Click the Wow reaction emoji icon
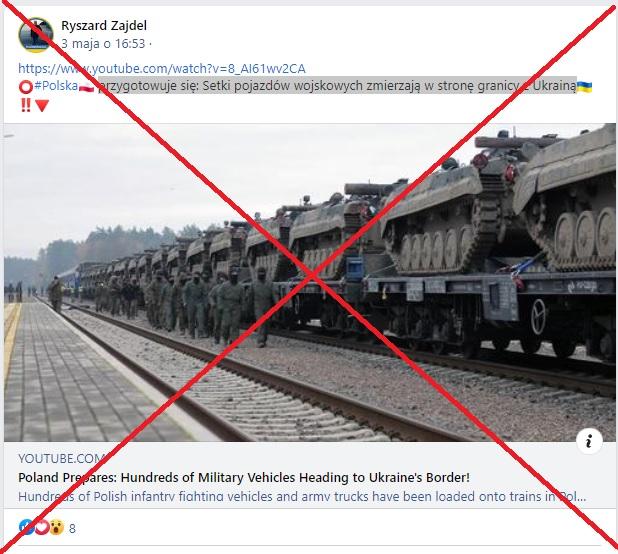 pyautogui.click(x=57, y=527)
